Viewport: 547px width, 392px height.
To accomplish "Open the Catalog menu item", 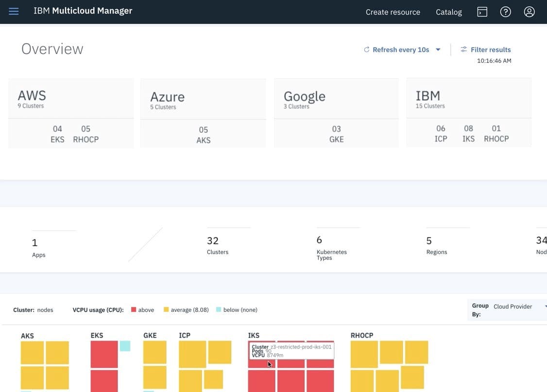I will [448, 12].
